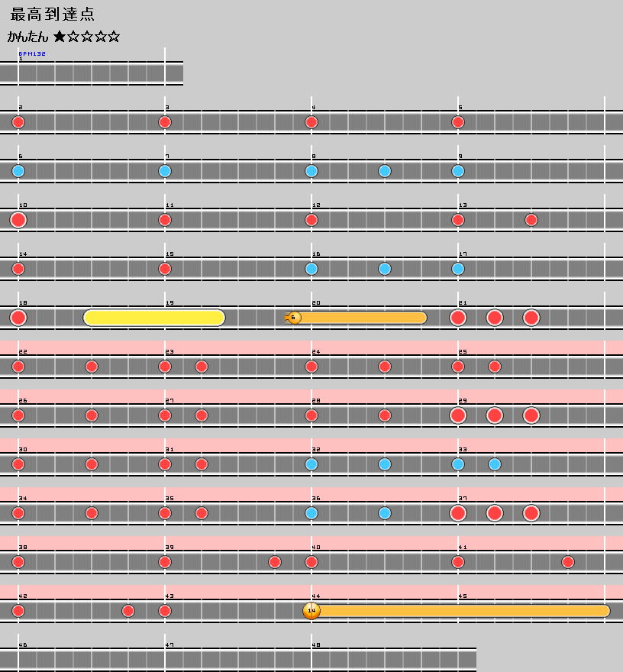623x672 pixels.
Task: Select the blue note starting measure 16
Action: 311,269
